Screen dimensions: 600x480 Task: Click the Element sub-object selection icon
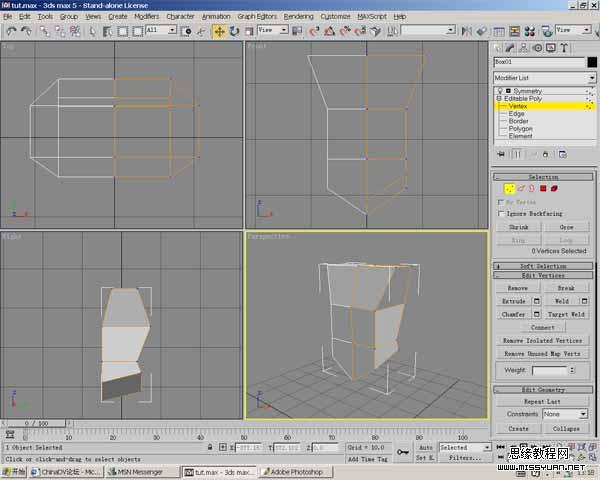click(x=554, y=188)
